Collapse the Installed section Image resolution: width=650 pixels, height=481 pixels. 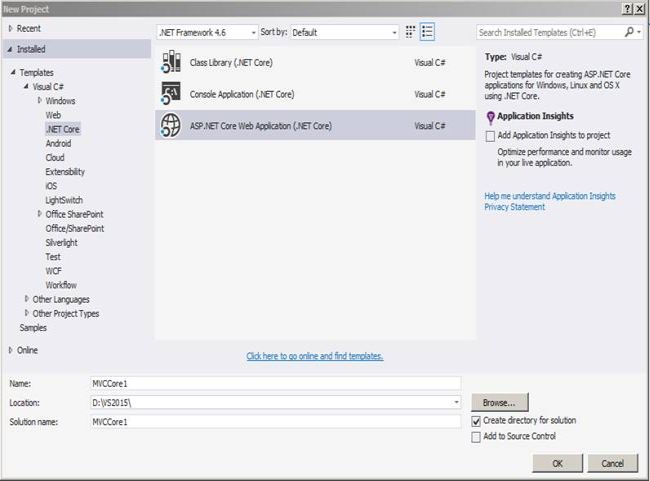tap(10, 49)
